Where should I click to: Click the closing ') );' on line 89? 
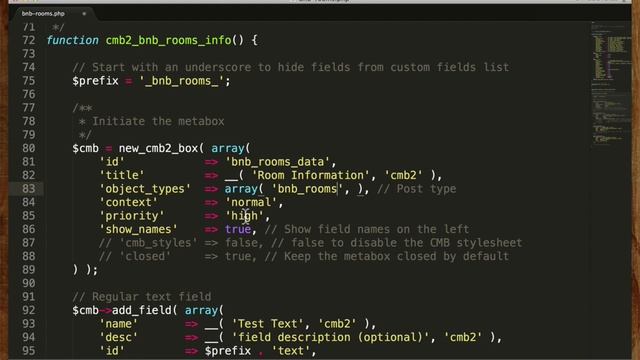[x=85, y=270]
